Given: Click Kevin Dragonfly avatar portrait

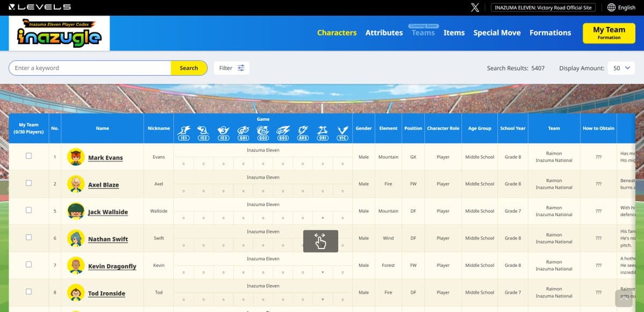Looking at the screenshot, I should [x=76, y=265].
